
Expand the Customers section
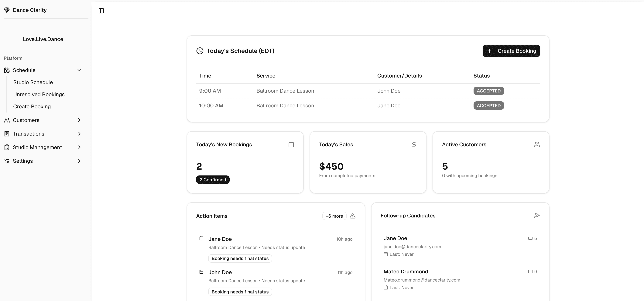tap(79, 120)
